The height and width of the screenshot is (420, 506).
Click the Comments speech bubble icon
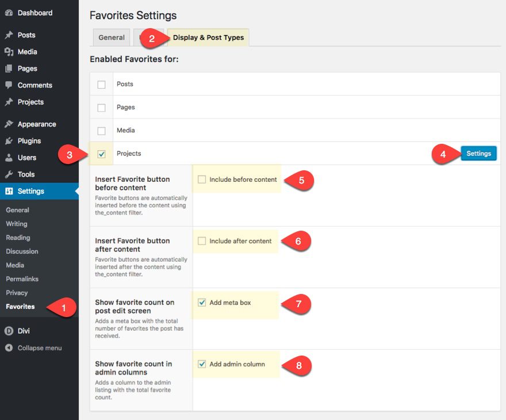9,85
